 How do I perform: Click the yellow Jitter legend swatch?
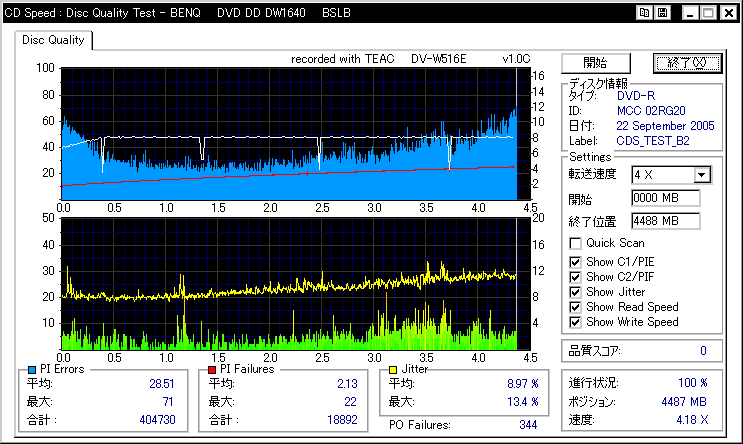click(x=393, y=370)
